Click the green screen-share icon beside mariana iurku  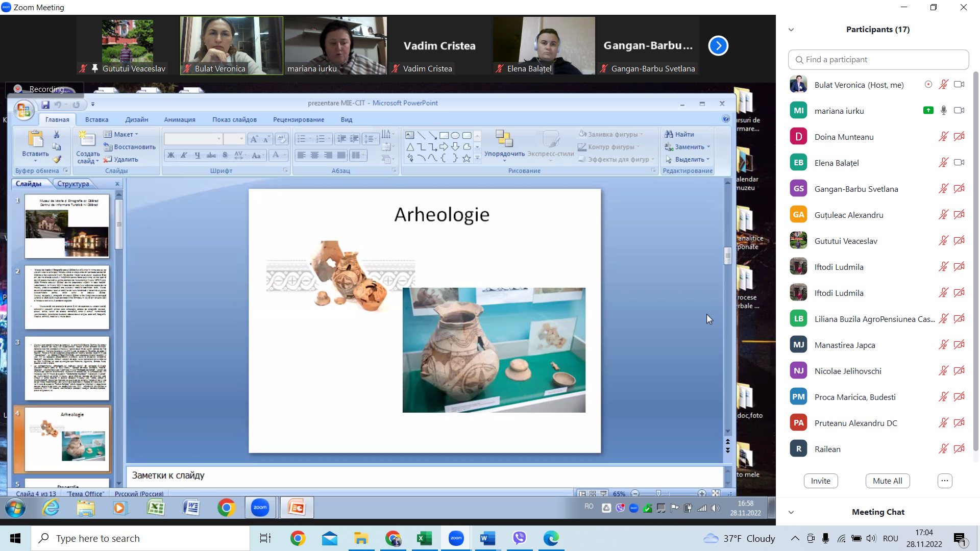pos(928,111)
